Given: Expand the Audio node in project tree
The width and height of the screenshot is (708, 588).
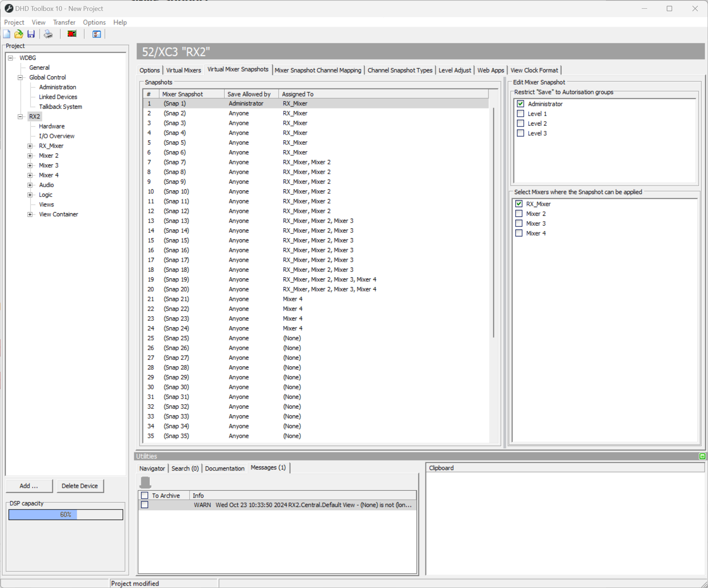Looking at the screenshot, I should pos(30,185).
